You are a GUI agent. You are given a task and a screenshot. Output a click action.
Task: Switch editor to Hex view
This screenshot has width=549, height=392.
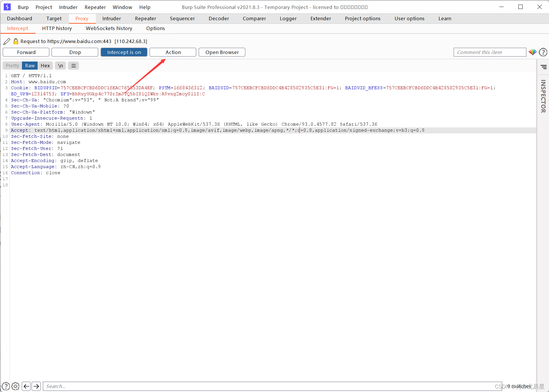click(45, 66)
